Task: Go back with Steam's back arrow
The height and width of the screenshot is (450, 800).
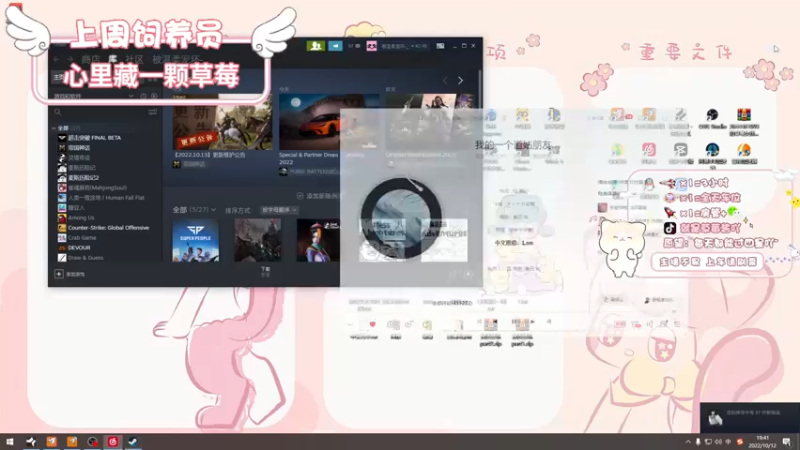Action: [57, 60]
